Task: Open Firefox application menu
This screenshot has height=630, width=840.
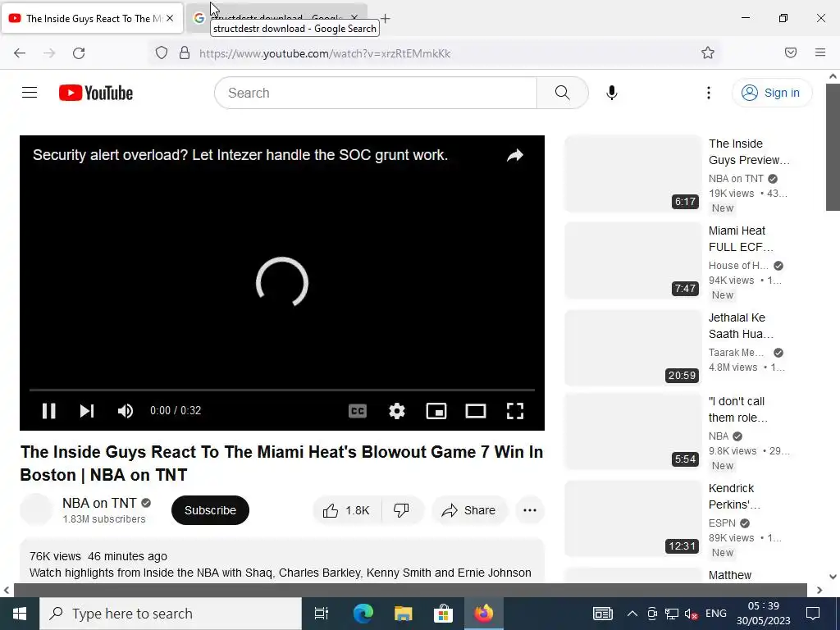Action: coord(820,52)
